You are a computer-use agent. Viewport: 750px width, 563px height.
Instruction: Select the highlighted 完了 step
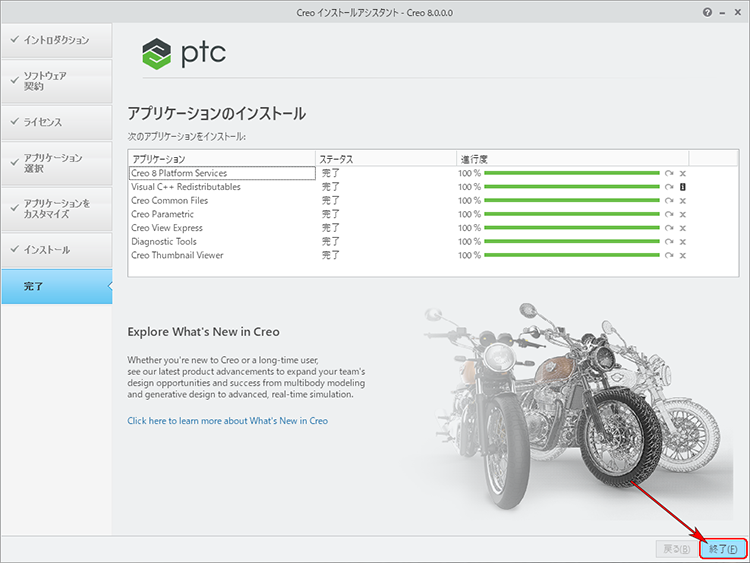[56, 287]
